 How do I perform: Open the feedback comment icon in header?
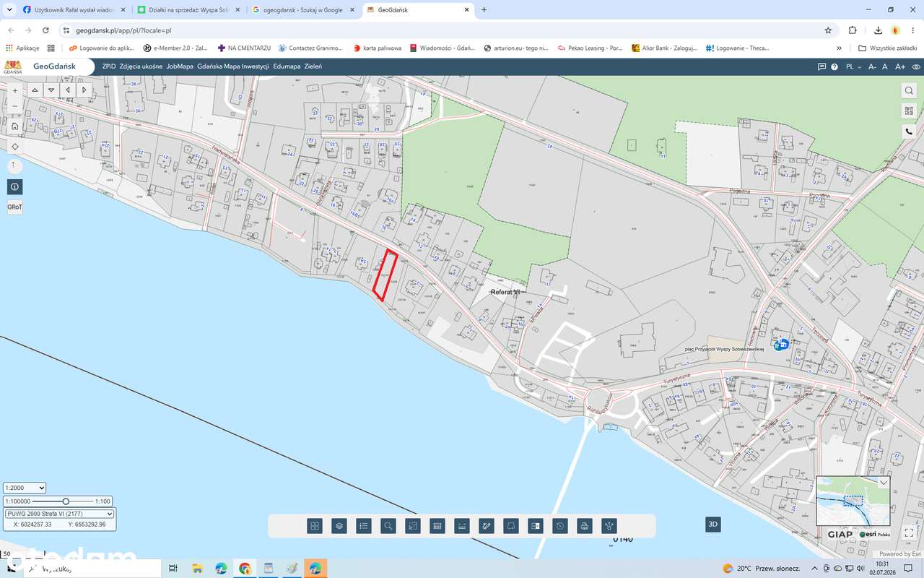coord(821,66)
